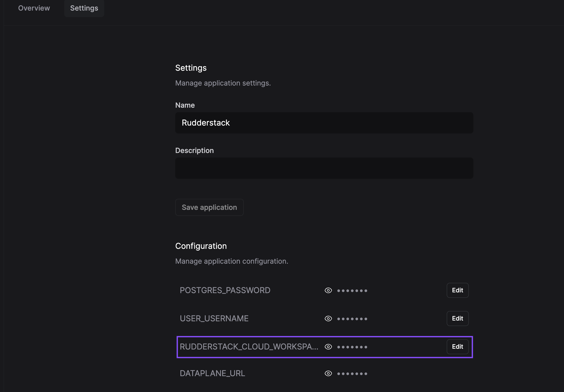This screenshot has height=392, width=564.
Task: Show the USER_USERNAME hidden value
Action: 328,319
